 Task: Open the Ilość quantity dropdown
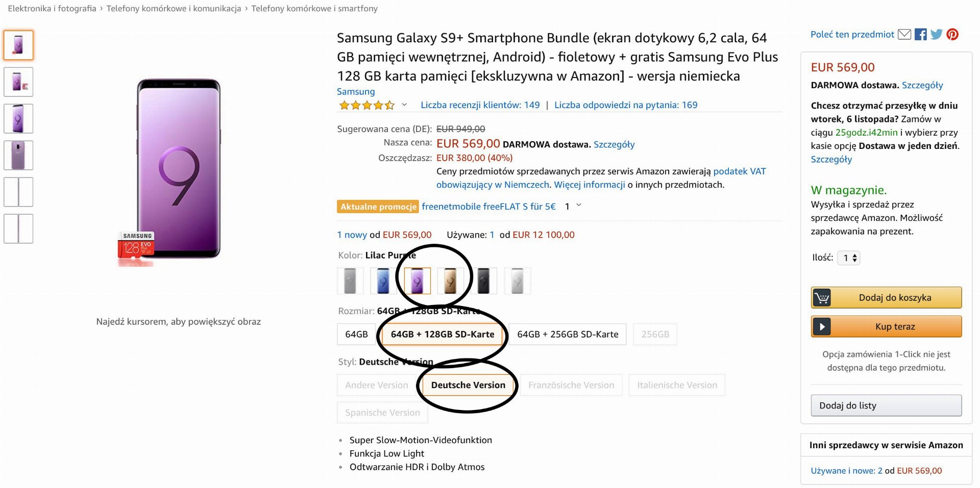click(849, 258)
